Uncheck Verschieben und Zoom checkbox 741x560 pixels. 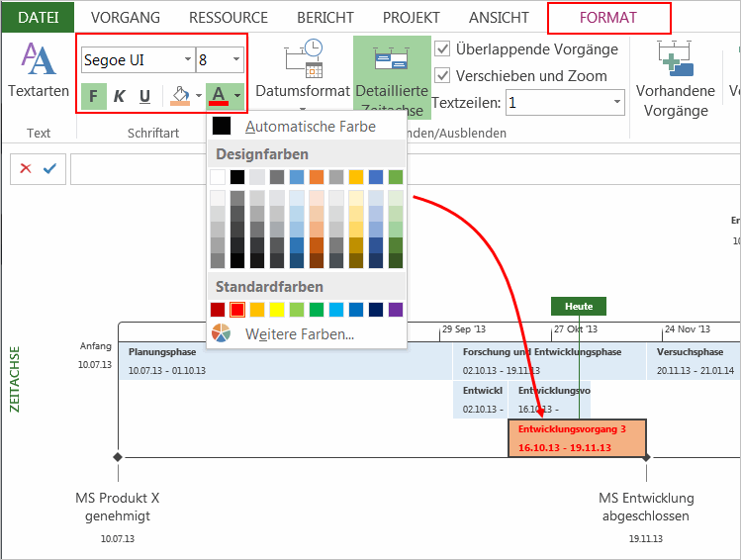(442, 75)
